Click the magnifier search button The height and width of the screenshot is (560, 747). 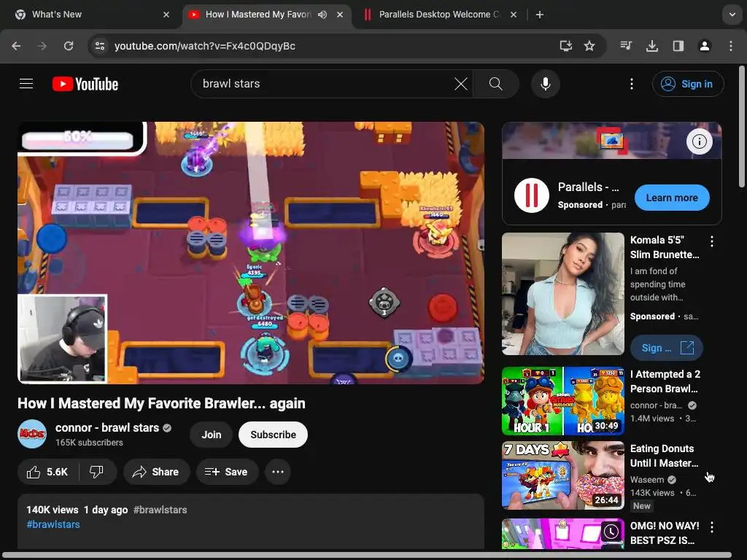click(495, 84)
